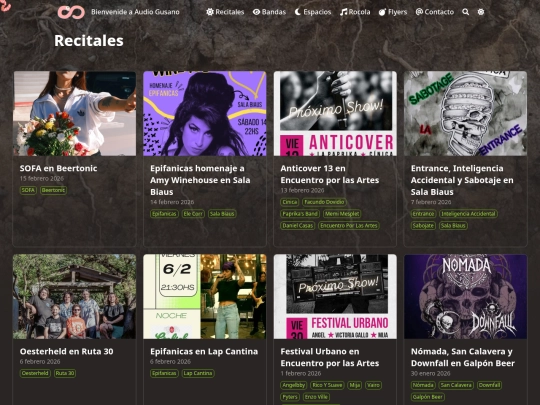Select the Cínica tag
The height and width of the screenshot is (405, 540).
(x=290, y=202)
